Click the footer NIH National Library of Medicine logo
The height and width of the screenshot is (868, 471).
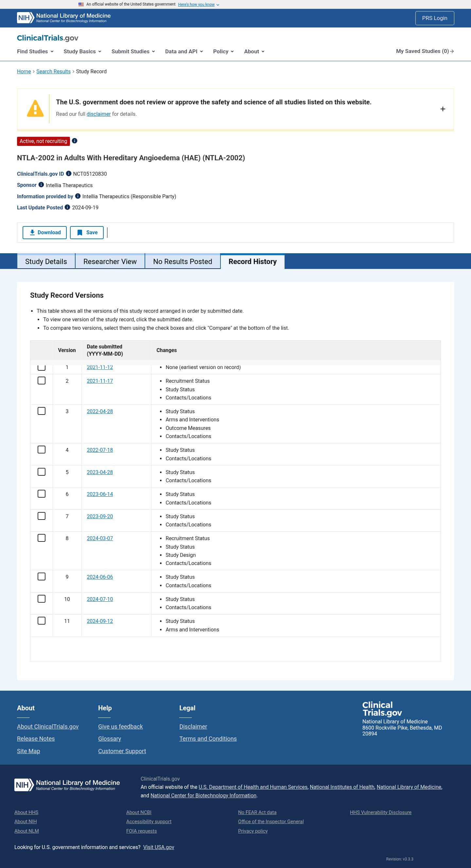pos(67,785)
